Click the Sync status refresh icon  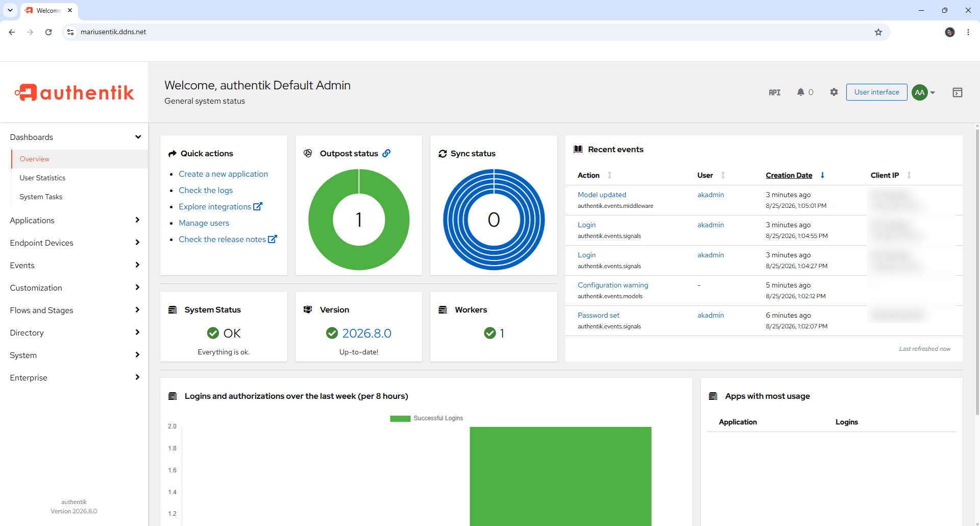tap(443, 154)
